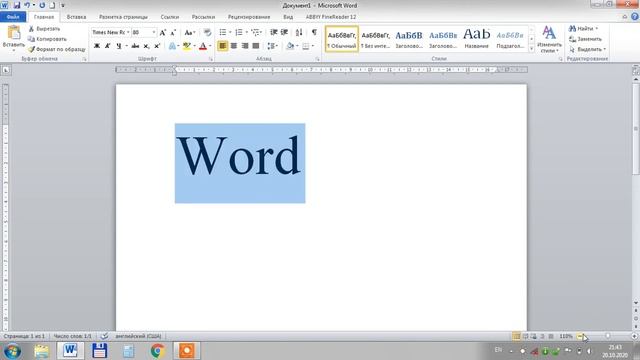The height and width of the screenshot is (360, 640).
Task: Switch to the Вид tab
Action: click(288, 17)
